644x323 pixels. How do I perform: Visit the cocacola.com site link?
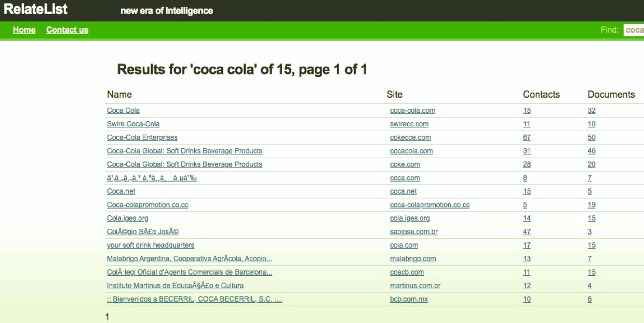click(411, 151)
